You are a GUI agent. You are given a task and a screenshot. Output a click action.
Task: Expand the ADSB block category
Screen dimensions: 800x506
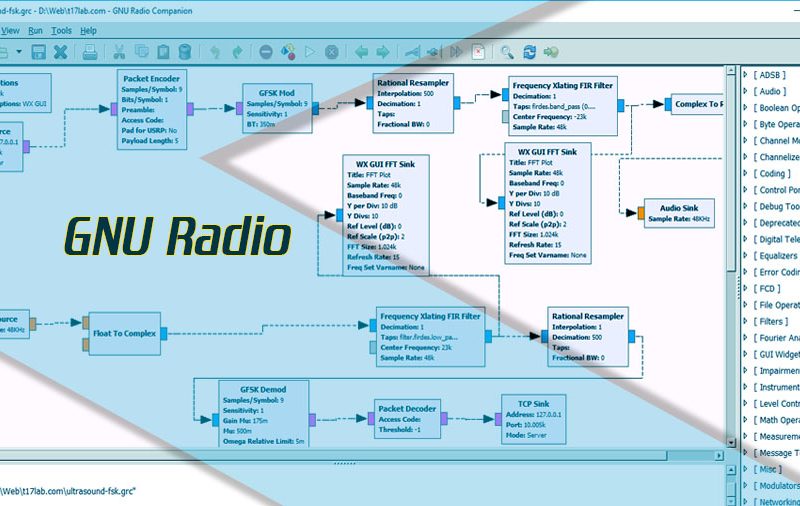click(x=746, y=75)
